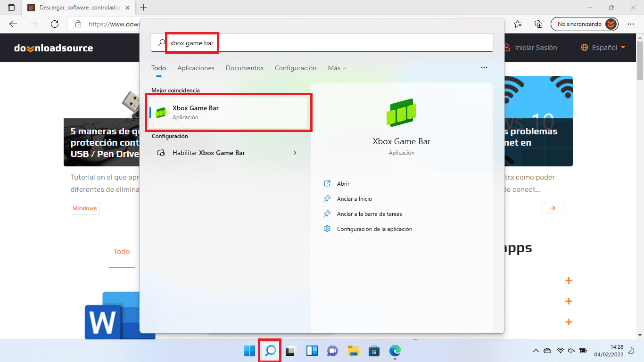Switch to the Documentos filter tab
Screen dimensions: 644x362
[x=245, y=68]
